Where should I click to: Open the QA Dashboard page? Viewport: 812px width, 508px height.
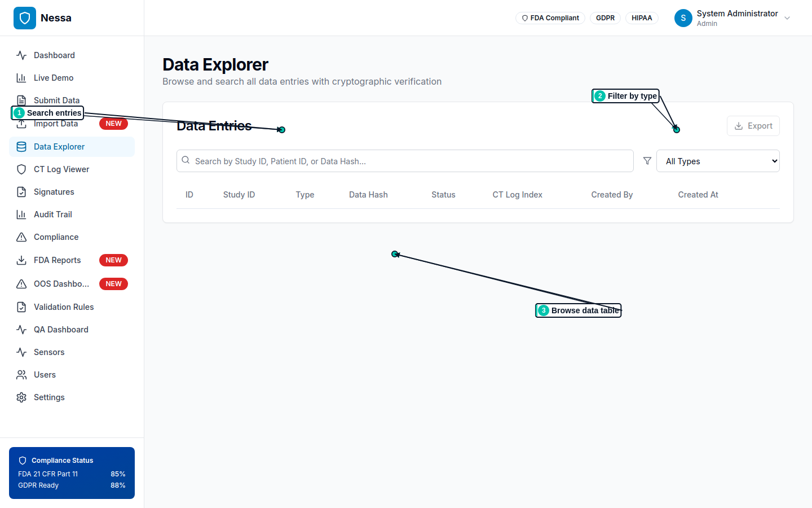coord(60,329)
